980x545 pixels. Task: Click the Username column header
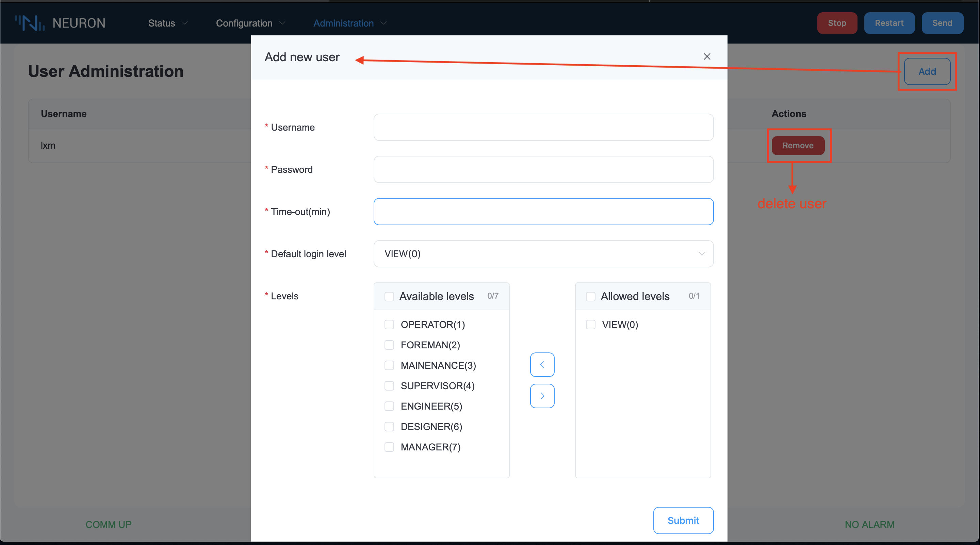pos(64,114)
